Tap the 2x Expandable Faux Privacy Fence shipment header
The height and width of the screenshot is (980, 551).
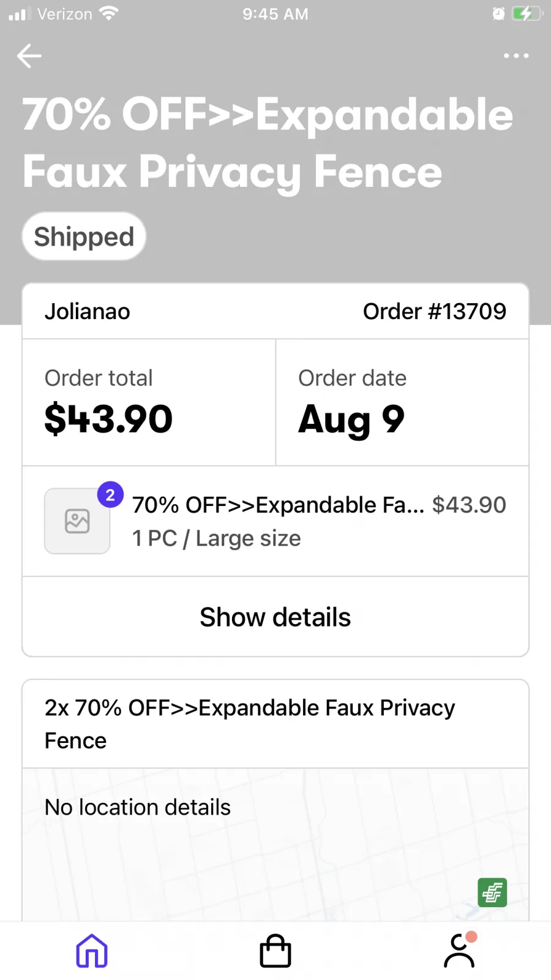coord(275,724)
